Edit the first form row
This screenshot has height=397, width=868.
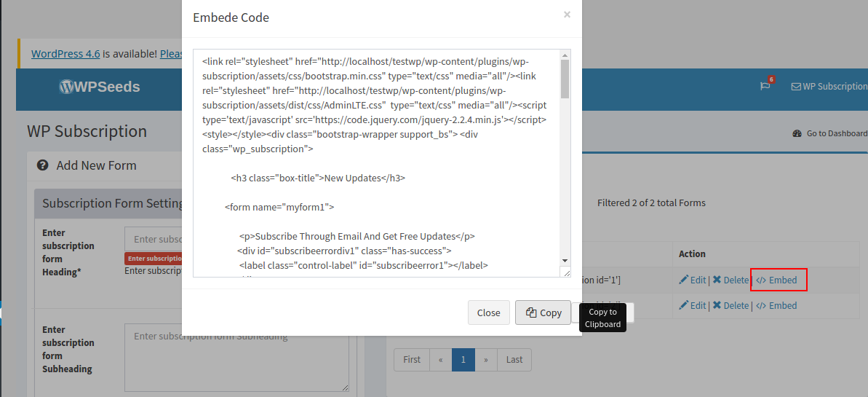point(692,280)
